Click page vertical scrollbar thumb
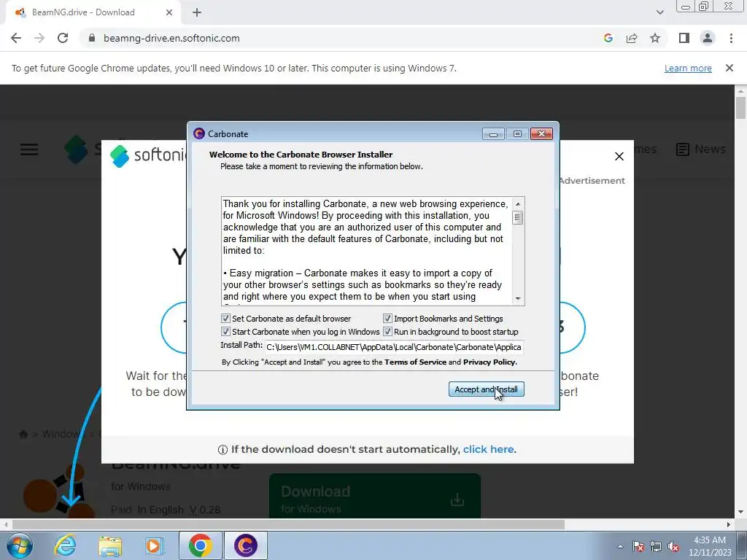747x560 pixels. click(x=740, y=108)
